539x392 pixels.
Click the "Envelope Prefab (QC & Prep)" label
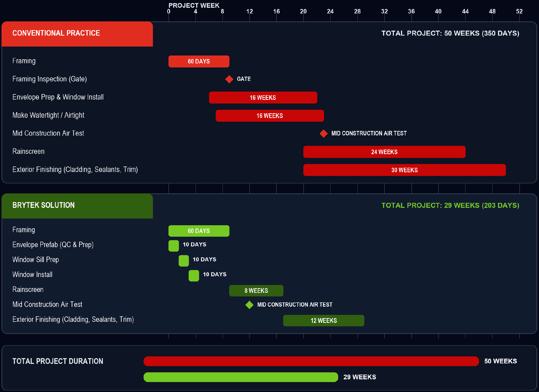[x=53, y=245]
